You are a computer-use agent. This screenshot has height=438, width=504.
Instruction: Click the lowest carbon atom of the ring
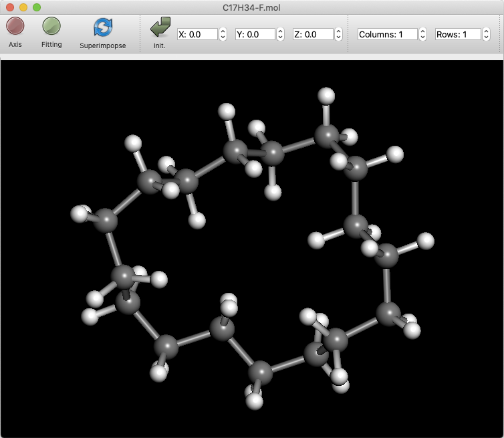[261, 372]
